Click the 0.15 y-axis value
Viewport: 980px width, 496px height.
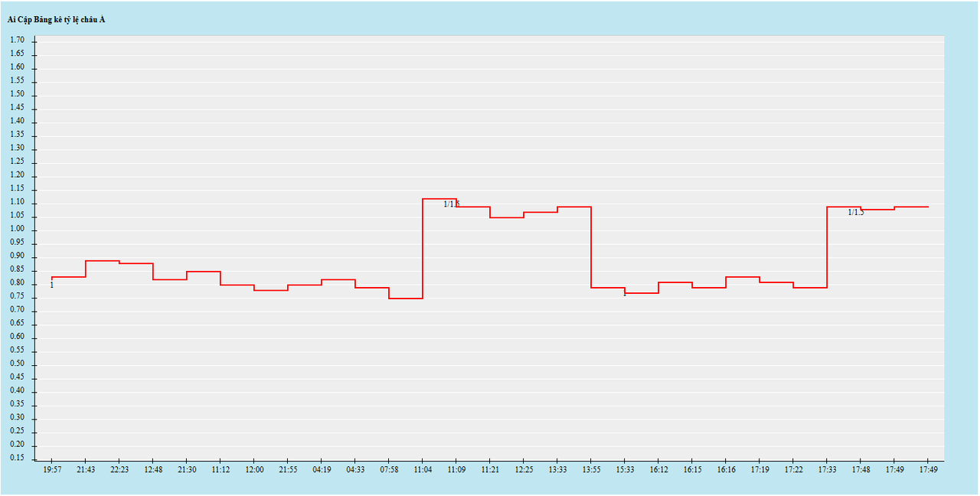click(x=18, y=458)
